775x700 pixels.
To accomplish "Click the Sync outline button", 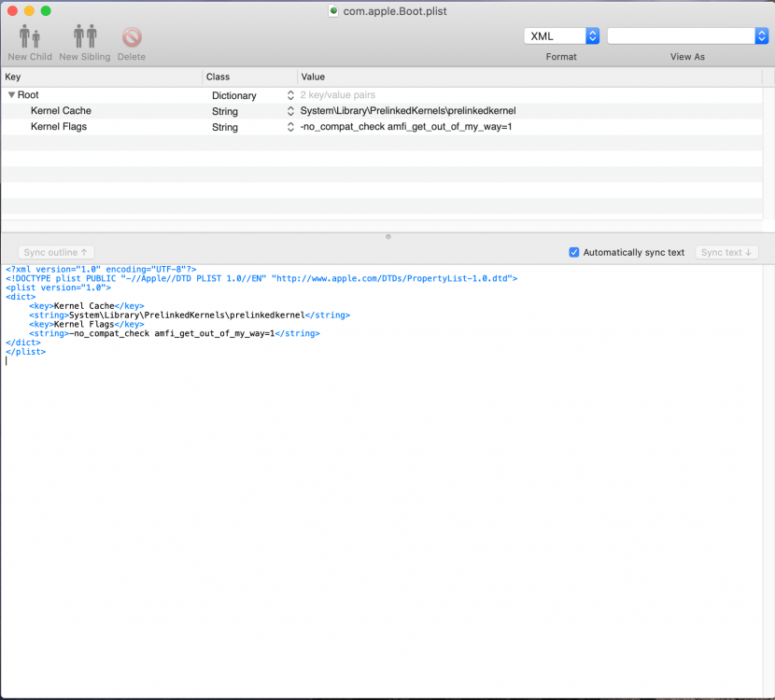I will click(x=56, y=252).
